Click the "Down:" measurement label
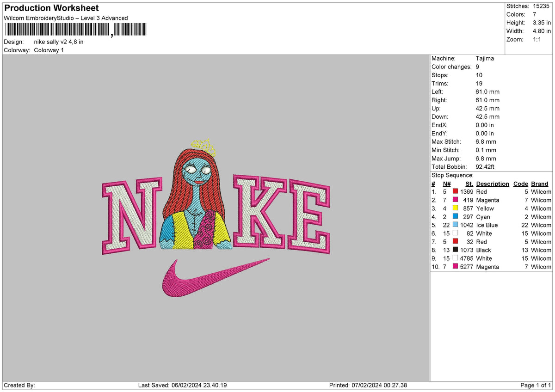This screenshot has width=555, height=392. coord(440,116)
